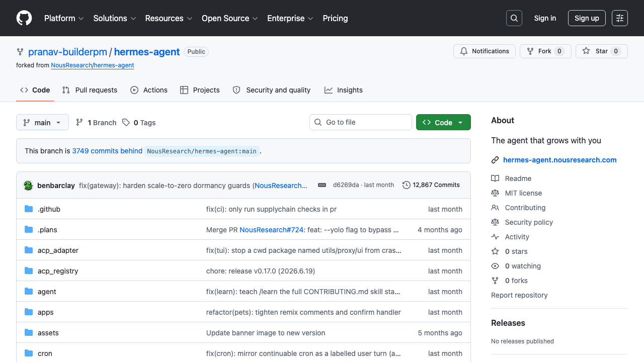Focus the Go to file search field
644x362 pixels.
click(361, 122)
